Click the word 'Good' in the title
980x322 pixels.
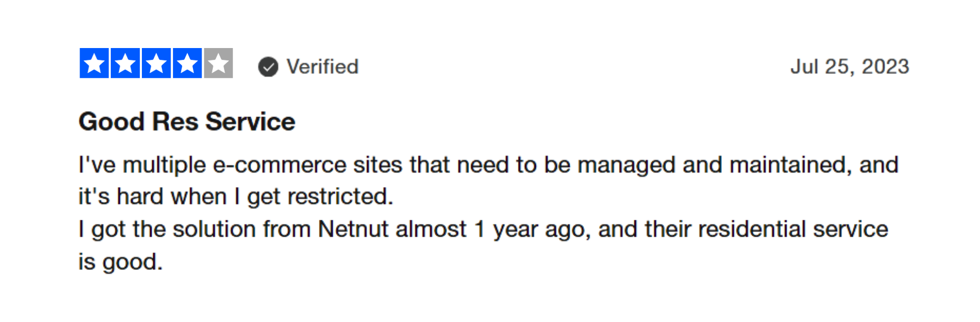[112, 122]
